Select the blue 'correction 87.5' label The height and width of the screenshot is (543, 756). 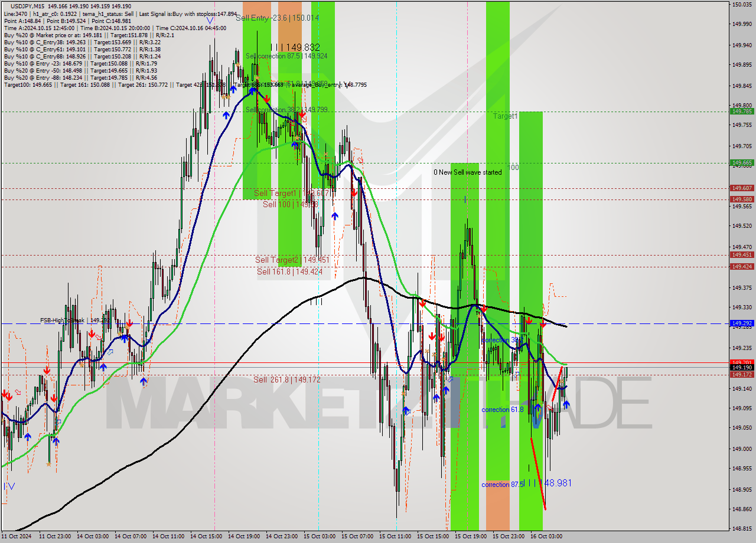point(503,485)
